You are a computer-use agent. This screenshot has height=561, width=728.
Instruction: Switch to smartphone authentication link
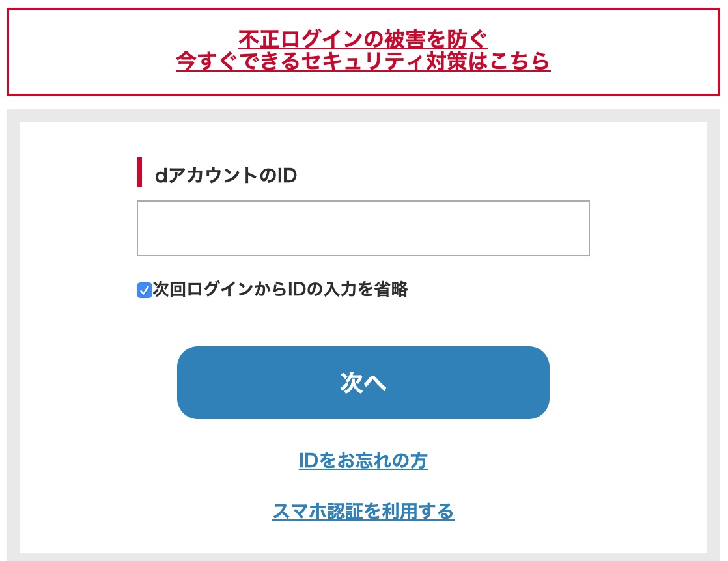pos(363,512)
